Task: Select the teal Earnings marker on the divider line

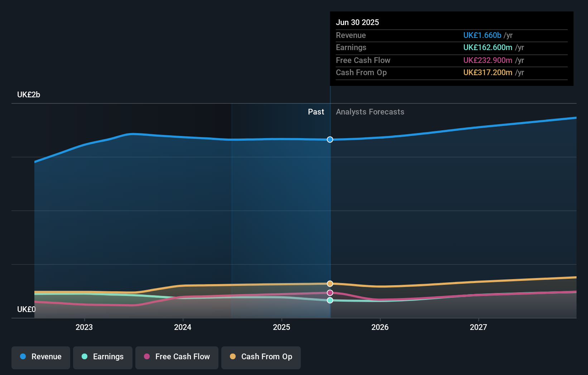Action: point(330,300)
